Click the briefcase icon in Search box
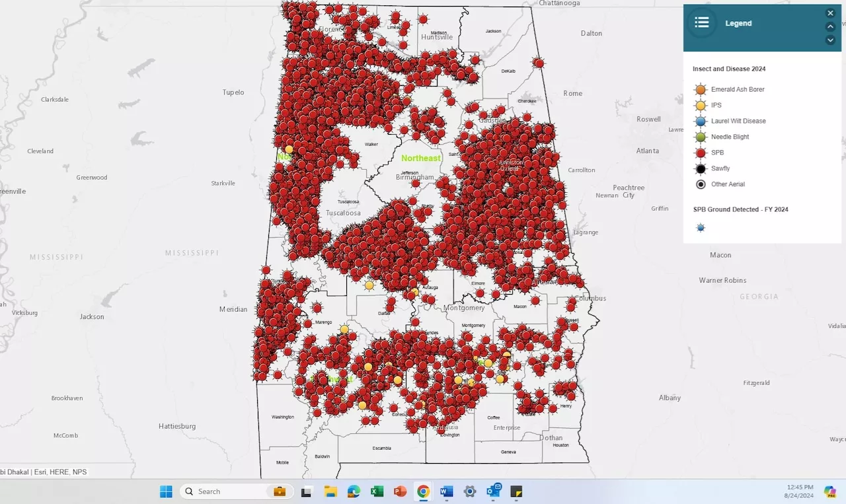The width and height of the screenshot is (846, 504). pos(279,491)
